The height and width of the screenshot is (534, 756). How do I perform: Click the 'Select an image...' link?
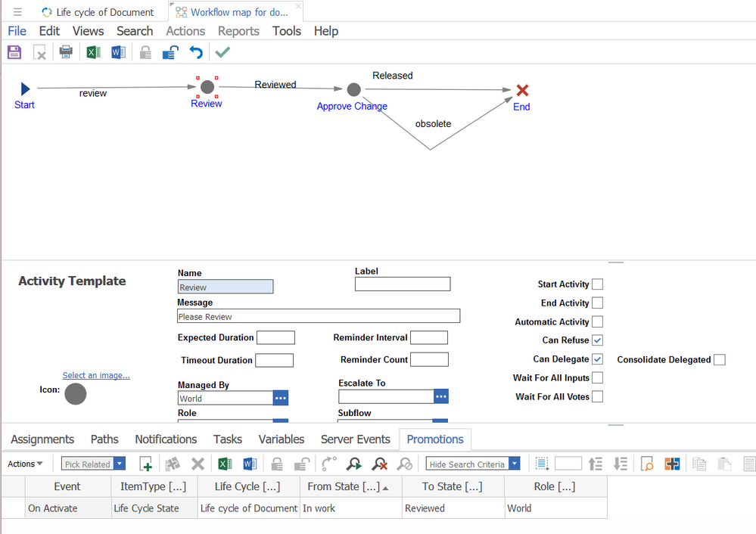[96, 375]
